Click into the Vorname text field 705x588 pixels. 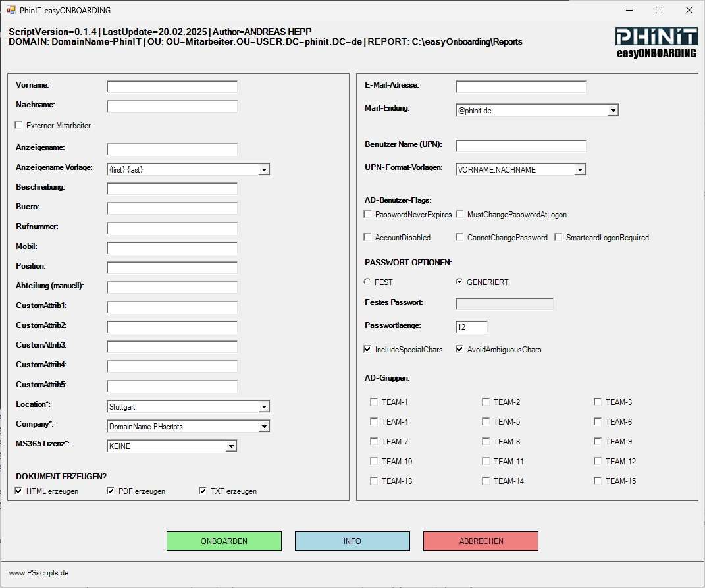172,86
